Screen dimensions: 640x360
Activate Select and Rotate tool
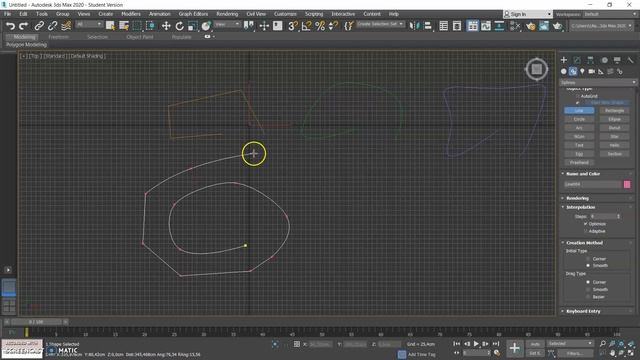pos(180,26)
